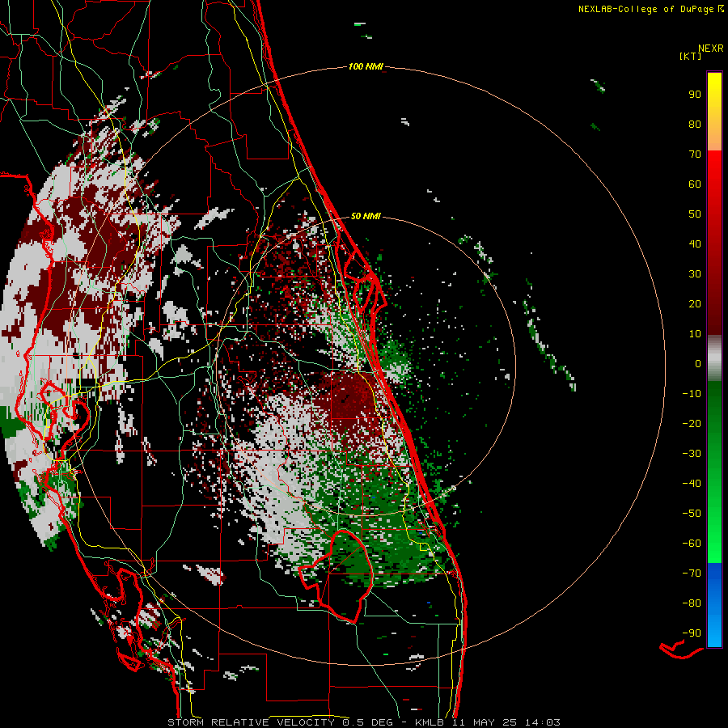Pick the -90 label on velocity scale
The height and width of the screenshot is (728, 728).
692,633
